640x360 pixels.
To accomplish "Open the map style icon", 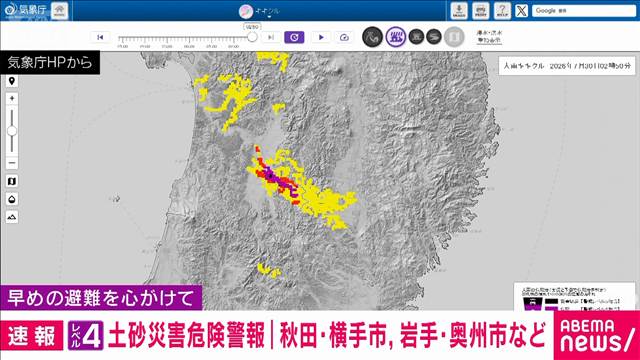I will [x=12, y=181].
